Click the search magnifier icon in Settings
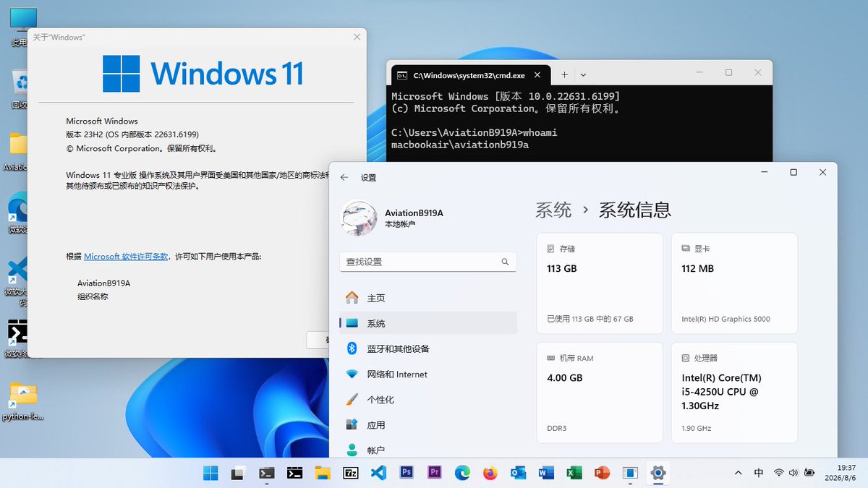 pos(505,262)
